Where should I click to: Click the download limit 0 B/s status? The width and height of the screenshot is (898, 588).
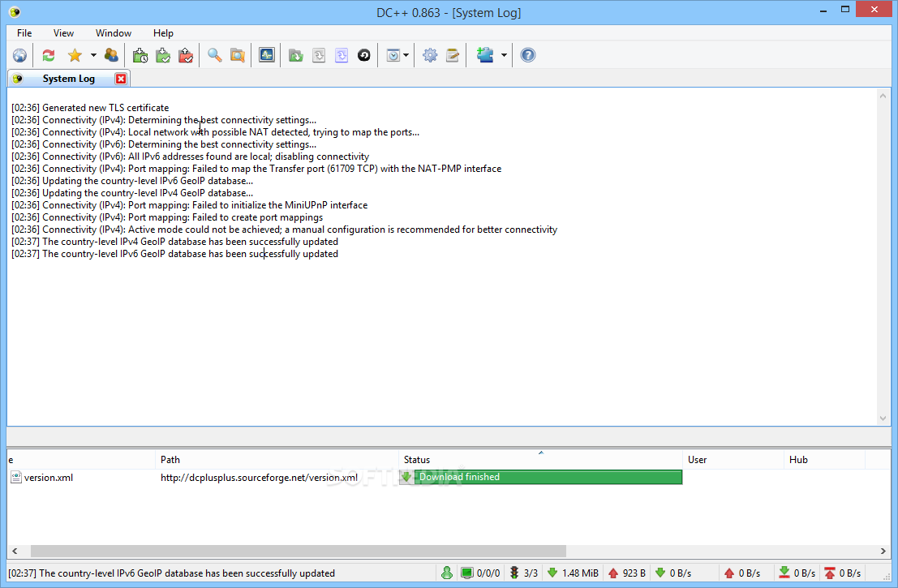[x=797, y=573]
